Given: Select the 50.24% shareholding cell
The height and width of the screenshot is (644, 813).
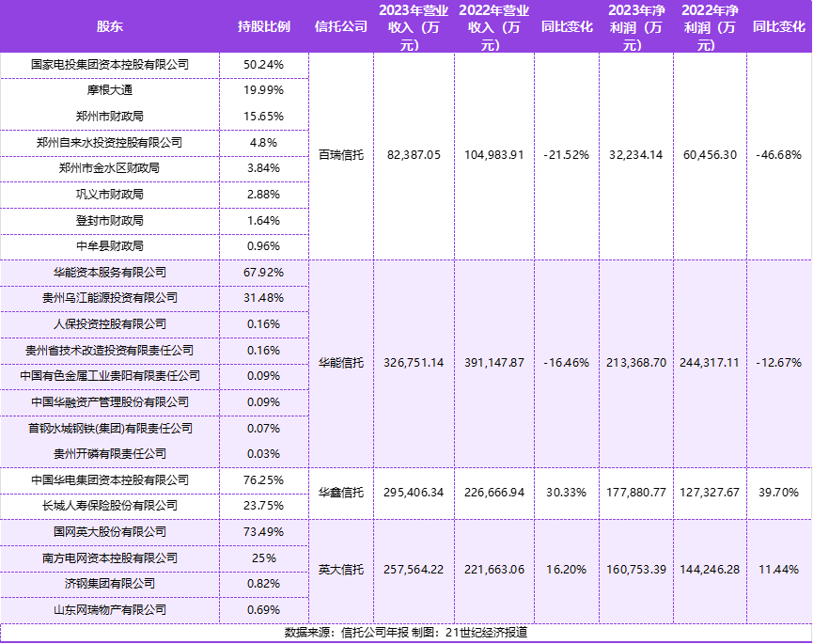Looking at the screenshot, I should pos(263,65).
